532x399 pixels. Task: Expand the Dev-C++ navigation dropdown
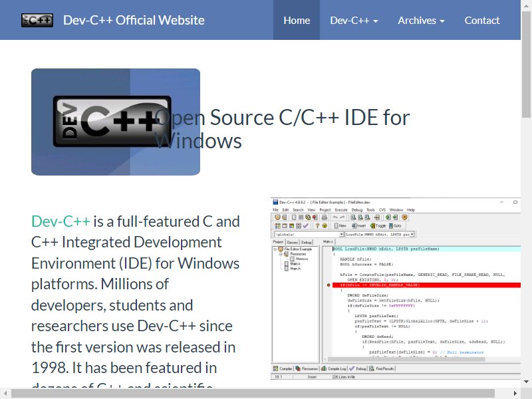coord(354,21)
